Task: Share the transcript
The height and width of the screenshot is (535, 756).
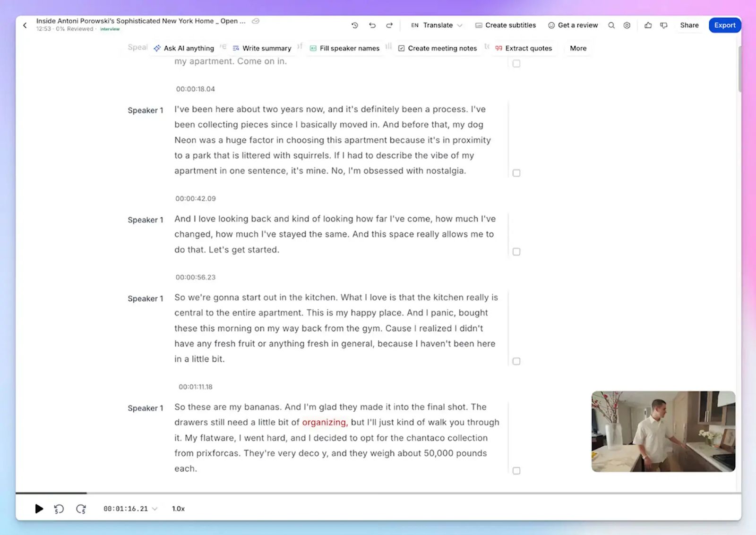Action: (689, 25)
